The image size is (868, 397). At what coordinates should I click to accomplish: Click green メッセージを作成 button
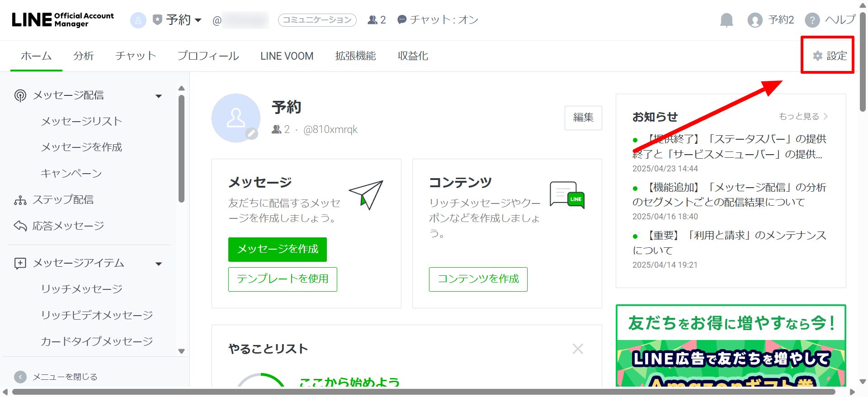tap(278, 249)
